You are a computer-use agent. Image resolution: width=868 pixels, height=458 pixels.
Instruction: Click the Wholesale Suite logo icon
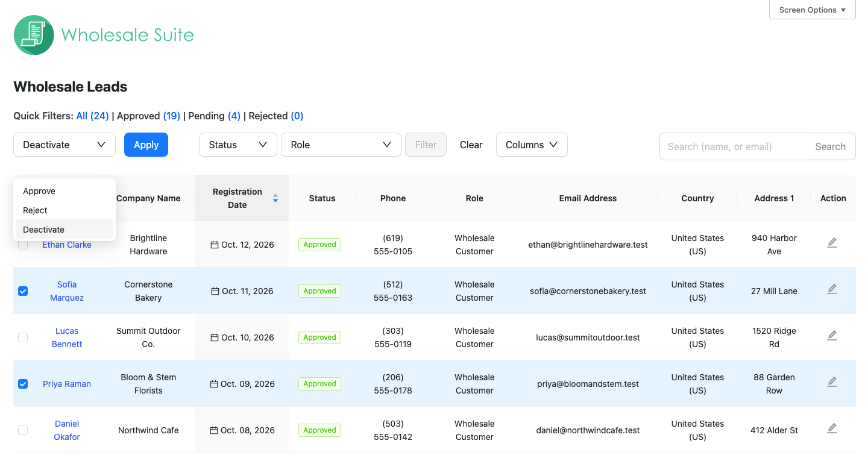(x=34, y=35)
